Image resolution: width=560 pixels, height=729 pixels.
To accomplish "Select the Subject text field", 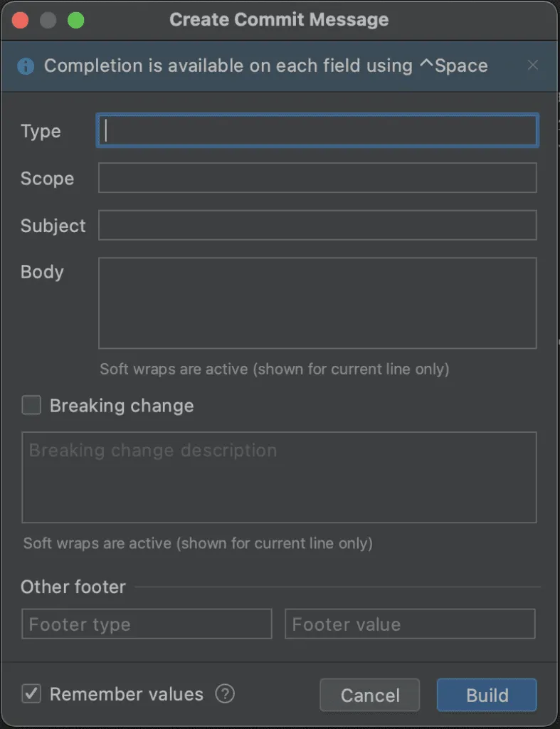I will (317, 226).
